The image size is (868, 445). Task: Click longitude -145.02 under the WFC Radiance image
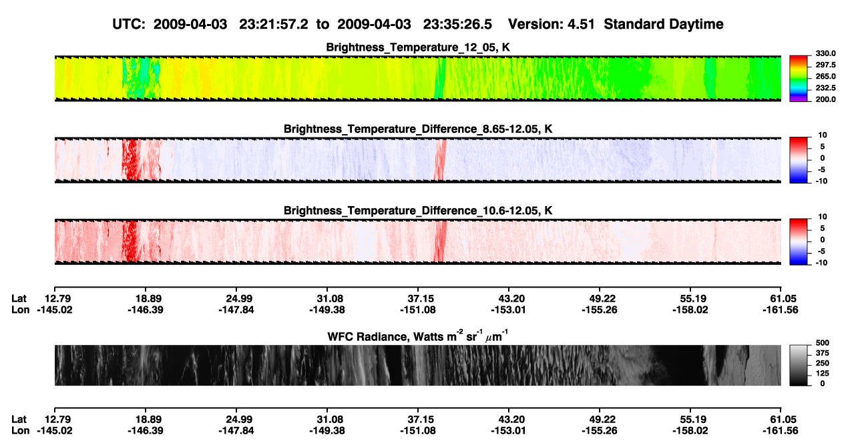(x=53, y=431)
